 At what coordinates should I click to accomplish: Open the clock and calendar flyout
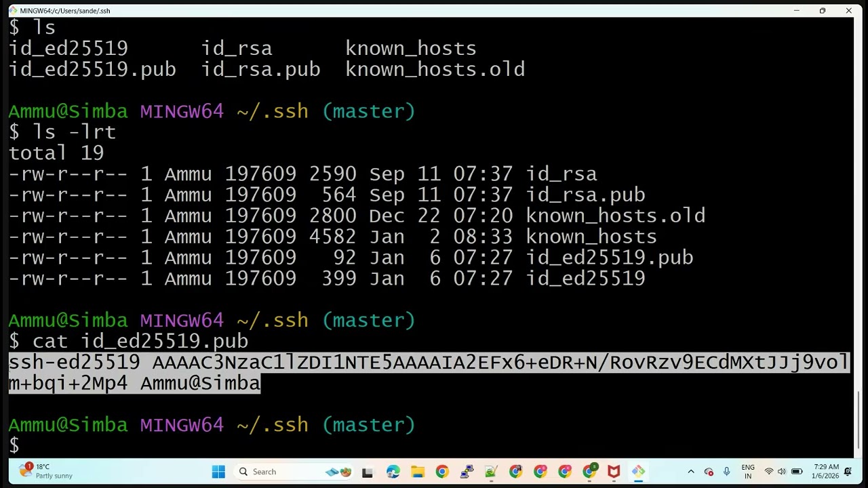[825, 472]
